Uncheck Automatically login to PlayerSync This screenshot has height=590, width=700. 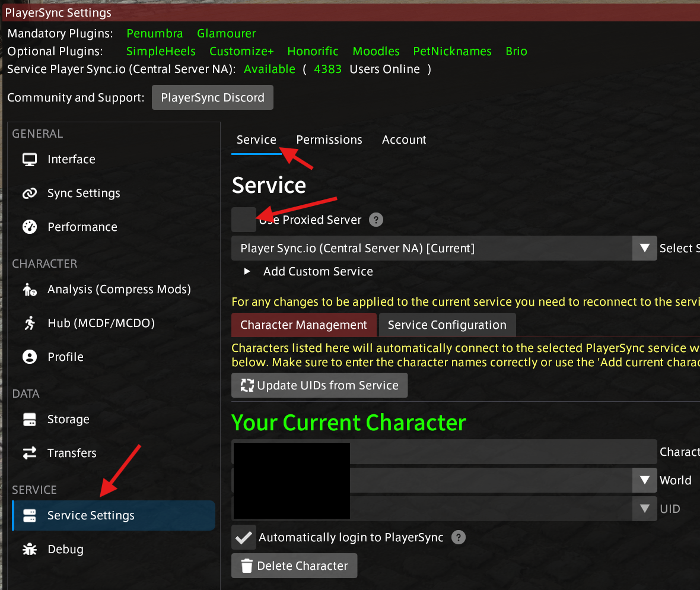pyautogui.click(x=243, y=538)
